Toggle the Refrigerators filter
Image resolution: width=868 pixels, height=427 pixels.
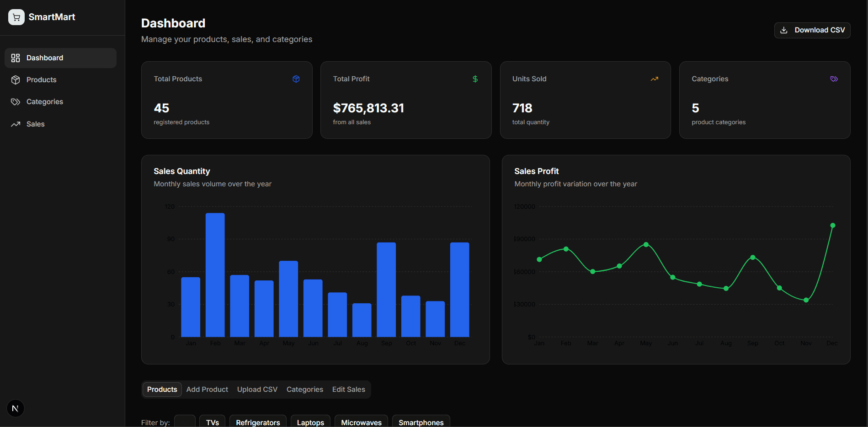pyautogui.click(x=258, y=422)
